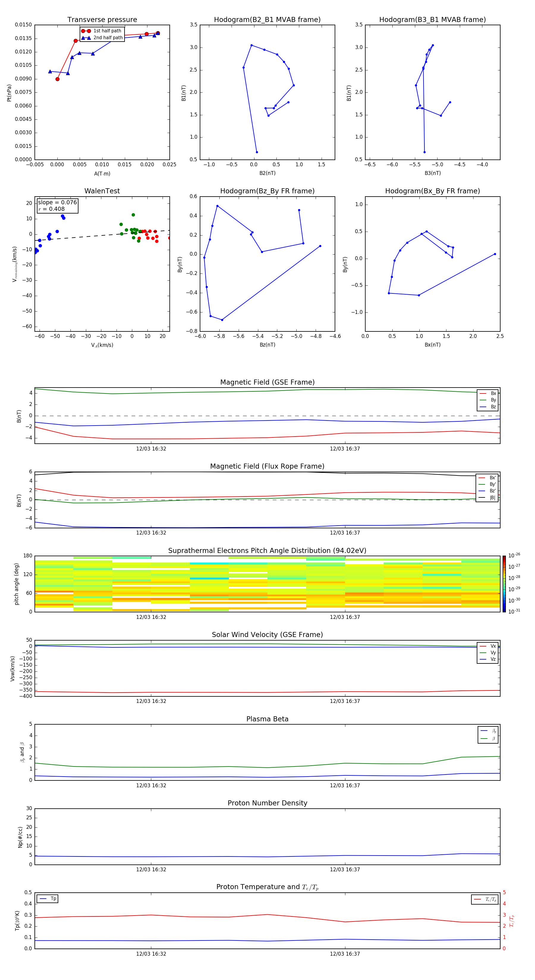This screenshot has height=980, width=535.
Task: Click the 'B2(nT)' axis label
Action: tap(267, 173)
